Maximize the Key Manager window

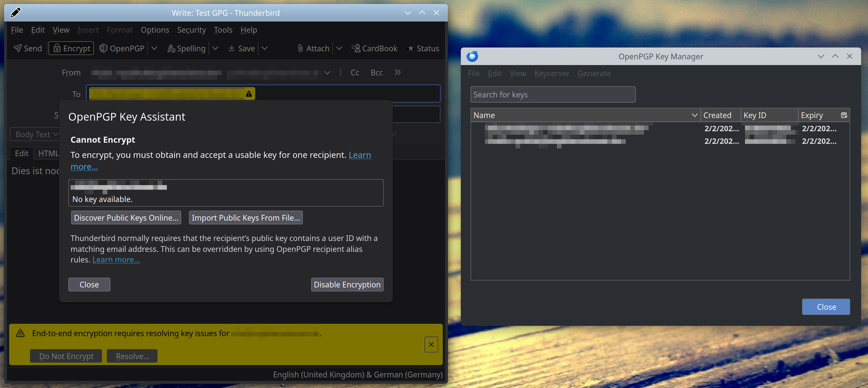[835, 57]
